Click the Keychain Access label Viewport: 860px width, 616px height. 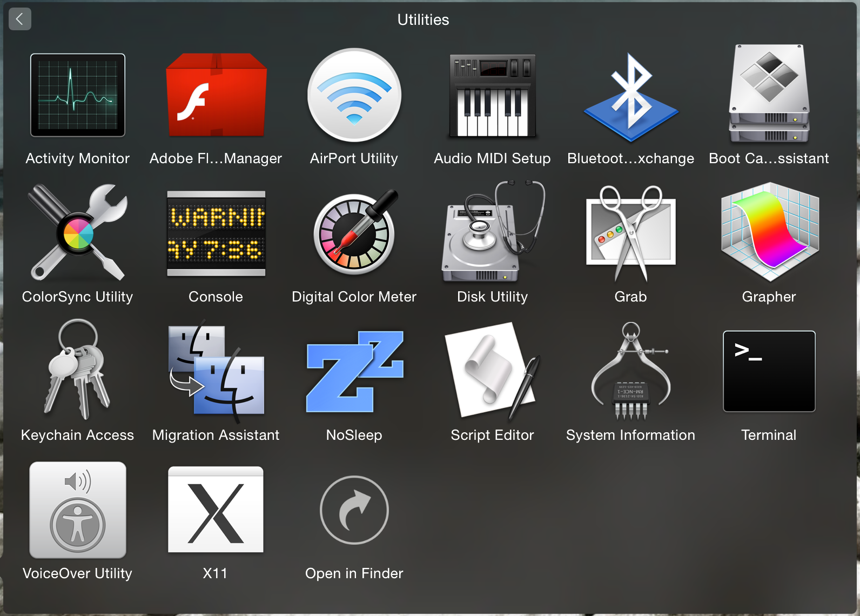click(78, 435)
